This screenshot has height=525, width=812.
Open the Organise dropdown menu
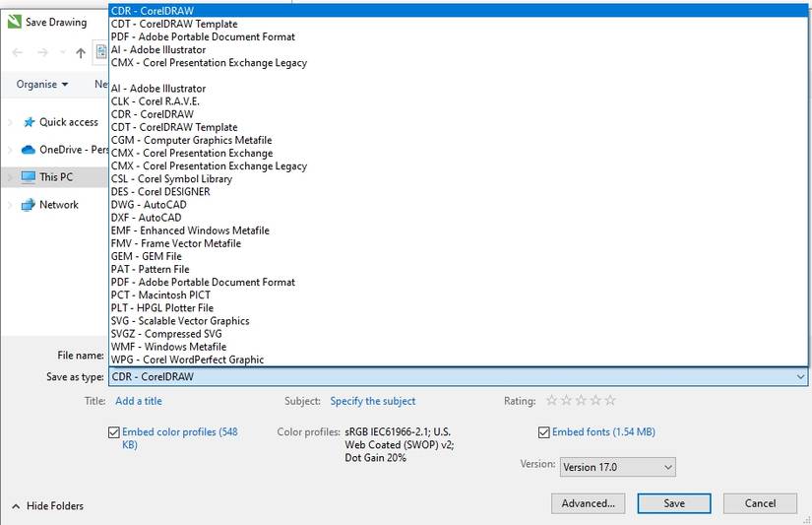(42, 84)
